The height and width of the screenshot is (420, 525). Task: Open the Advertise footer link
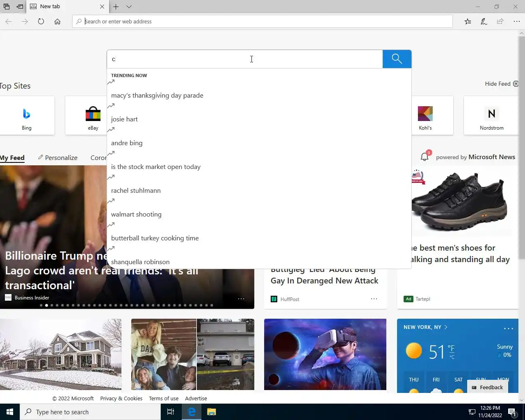coord(196,398)
